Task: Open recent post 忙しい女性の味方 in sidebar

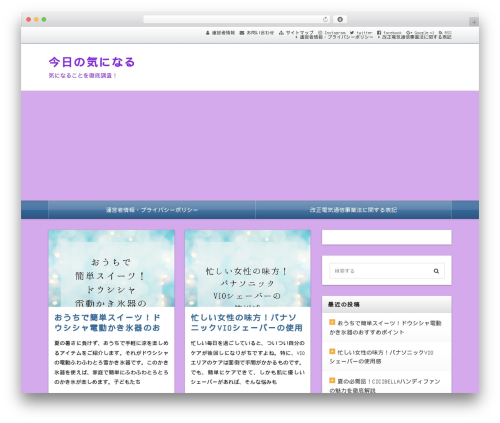Action: click(381, 357)
